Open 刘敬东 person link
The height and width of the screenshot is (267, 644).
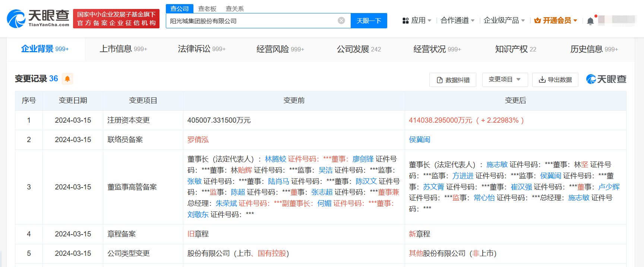pyautogui.click(x=198, y=214)
